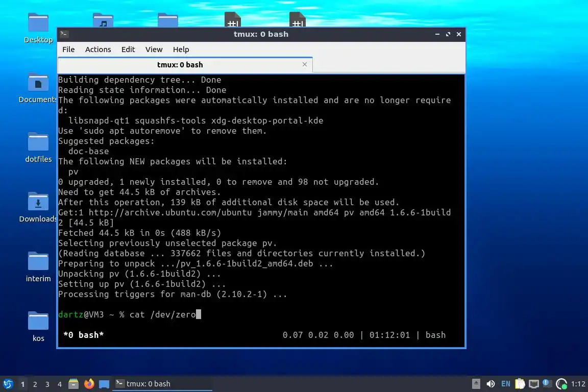This screenshot has height=392, width=588.
Task: Switch to workspace 4
Action: pyautogui.click(x=60, y=384)
